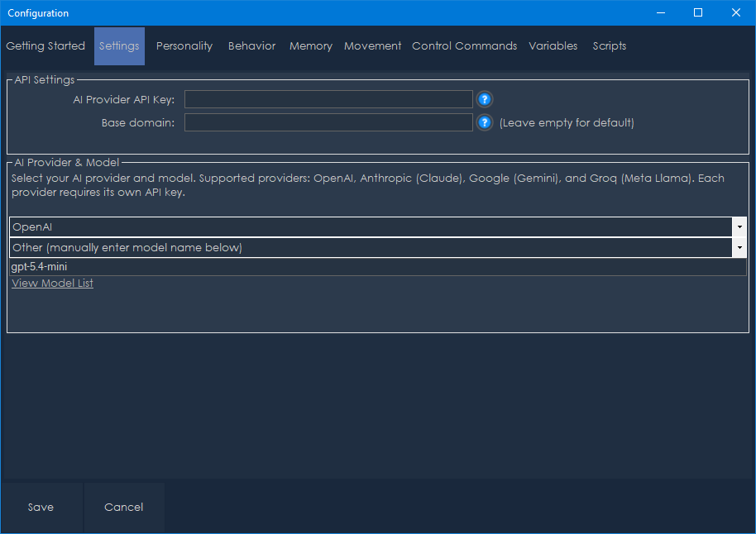Go to the Behavior tab

tap(251, 46)
